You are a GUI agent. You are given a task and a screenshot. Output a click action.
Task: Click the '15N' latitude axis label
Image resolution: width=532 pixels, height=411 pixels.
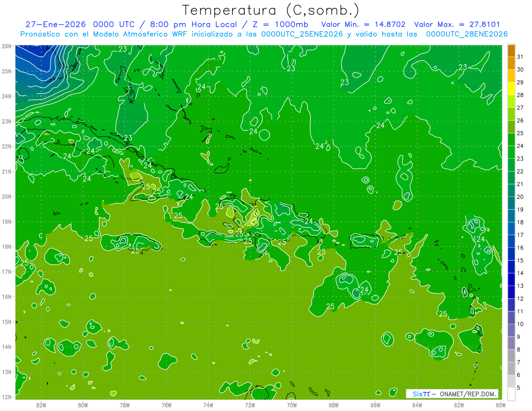click(6, 321)
